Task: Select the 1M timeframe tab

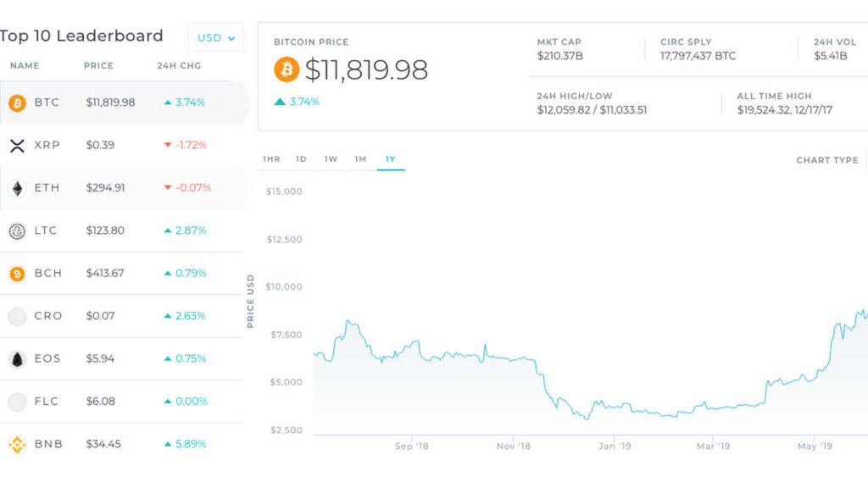Action: pos(360,159)
